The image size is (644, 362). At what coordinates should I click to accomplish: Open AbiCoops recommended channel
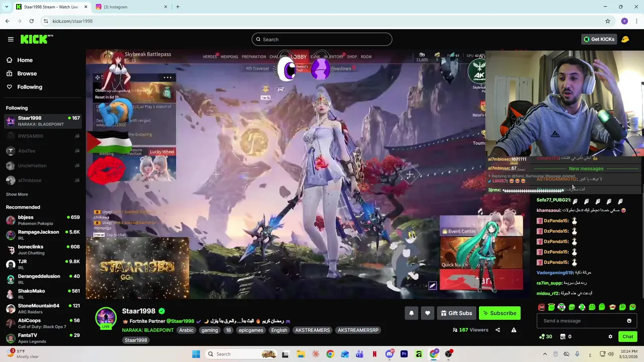point(43,323)
